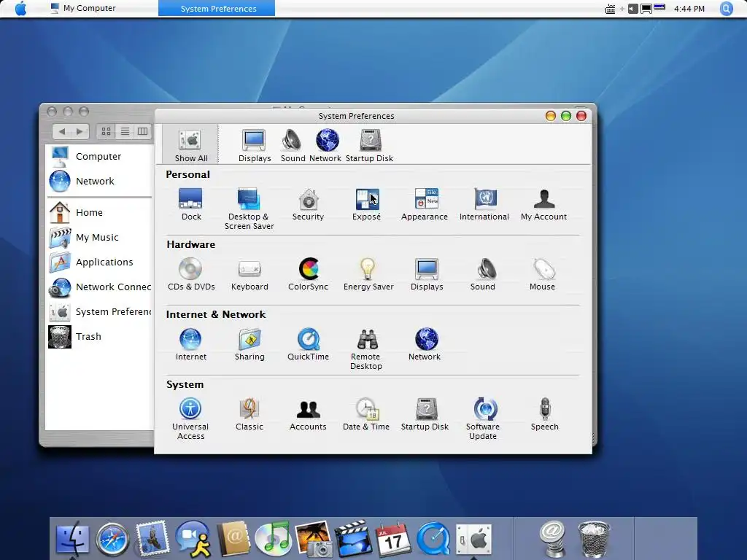Launch Address Book from the dock
The width and height of the screenshot is (747, 560).
pyautogui.click(x=233, y=539)
